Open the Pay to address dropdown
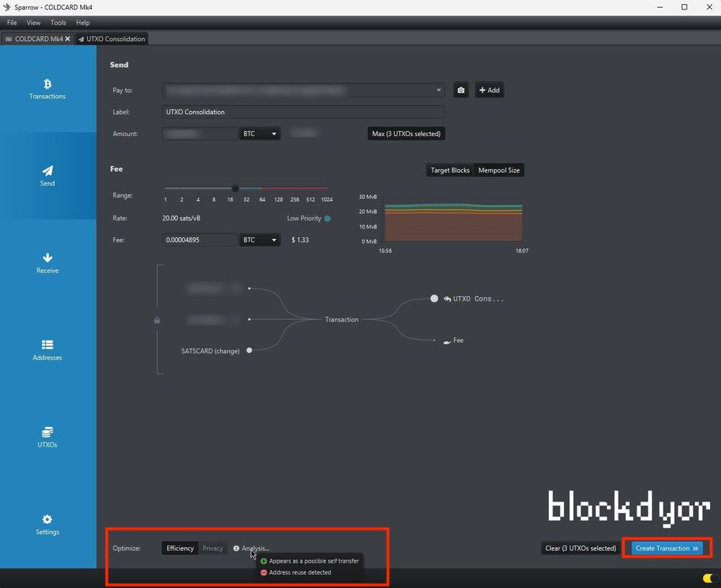 (439, 91)
